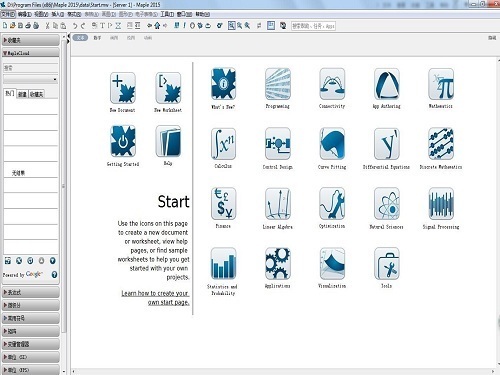Open the App Authoring icon
This screenshot has width=500, height=375.
point(386,84)
